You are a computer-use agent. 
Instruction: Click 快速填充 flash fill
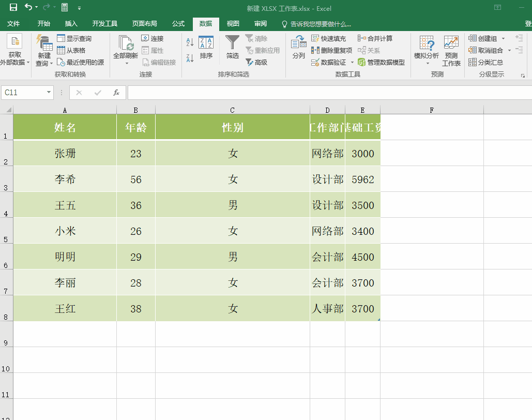(x=328, y=38)
